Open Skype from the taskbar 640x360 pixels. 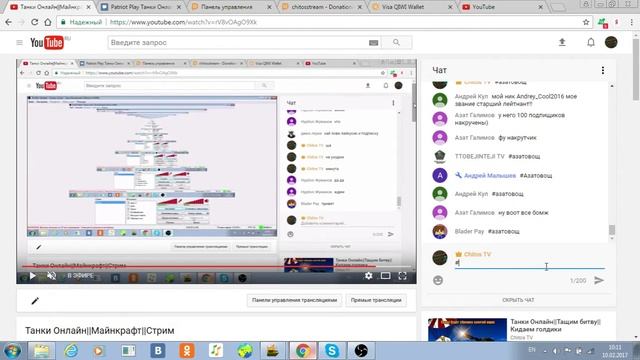(332, 351)
